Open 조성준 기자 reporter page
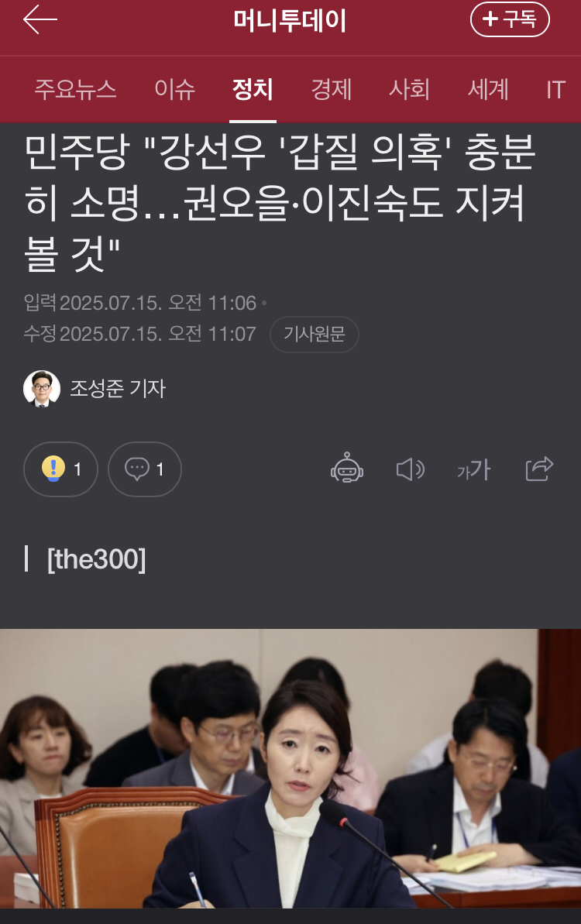581x924 pixels. click(118, 389)
